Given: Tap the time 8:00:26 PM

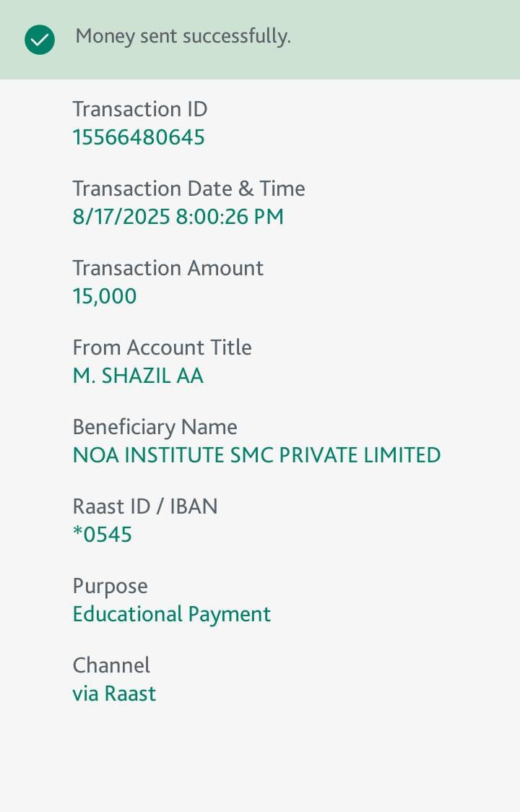Looking at the screenshot, I should [x=230, y=217].
